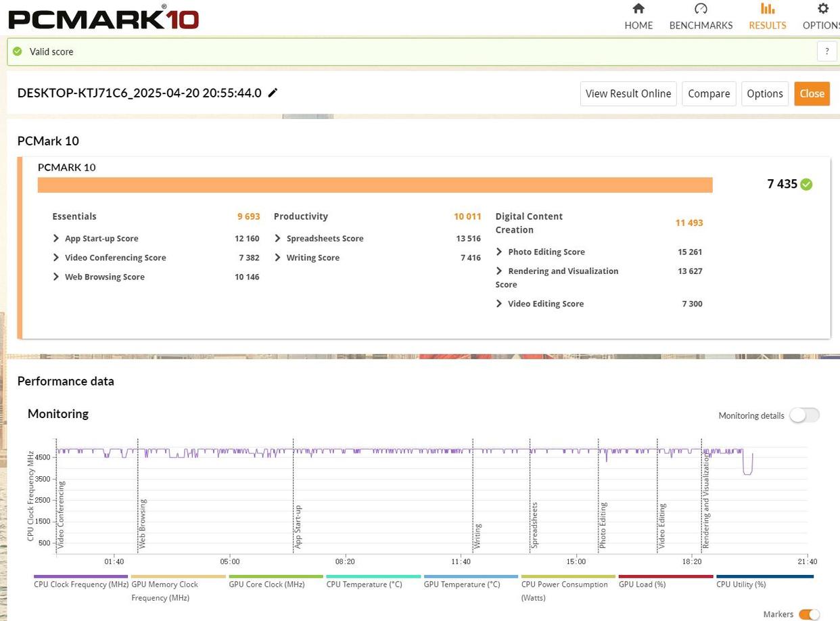Expand the App Start-up Score row
Viewport: 840px width, 621px height.
[x=56, y=238]
